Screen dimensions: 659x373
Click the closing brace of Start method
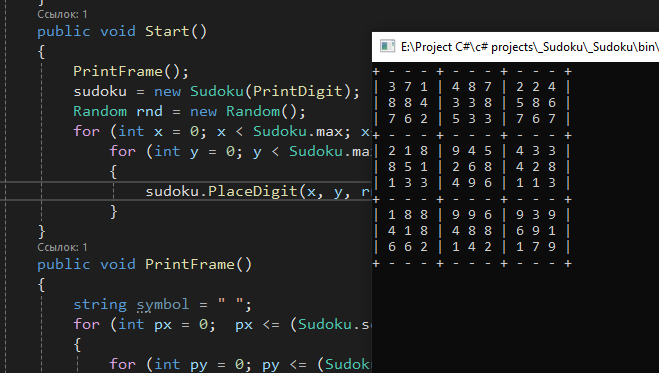(x=41, y=231)
